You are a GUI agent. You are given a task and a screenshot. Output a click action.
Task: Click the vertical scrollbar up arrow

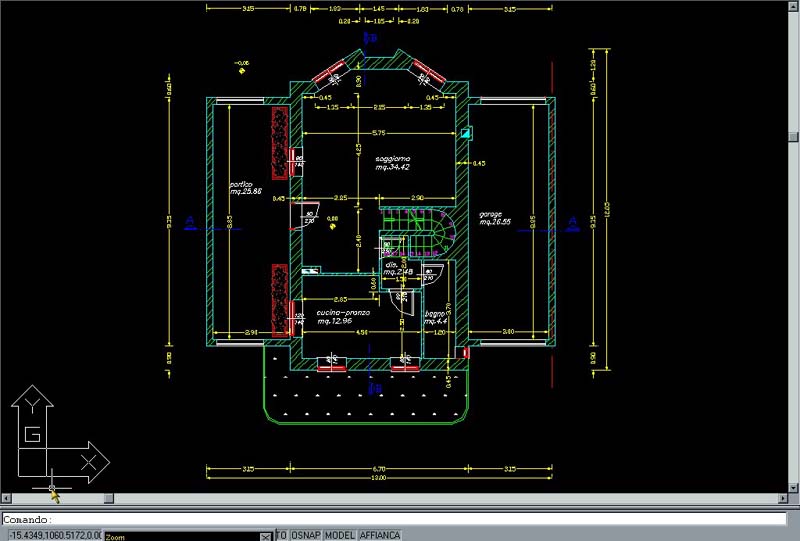pos(793,7)
